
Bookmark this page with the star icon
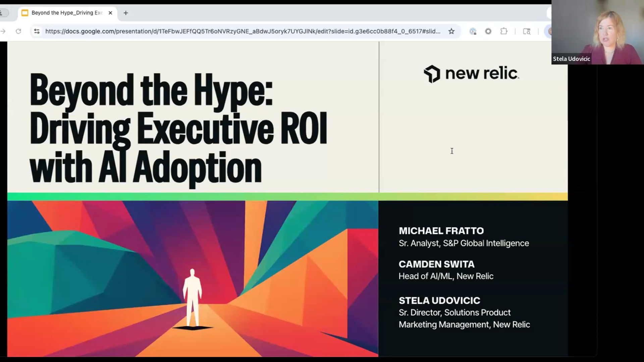(x=451, y=31)
